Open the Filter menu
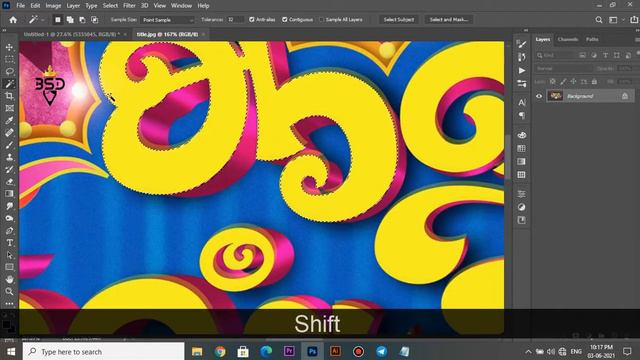 click(129, 6)
